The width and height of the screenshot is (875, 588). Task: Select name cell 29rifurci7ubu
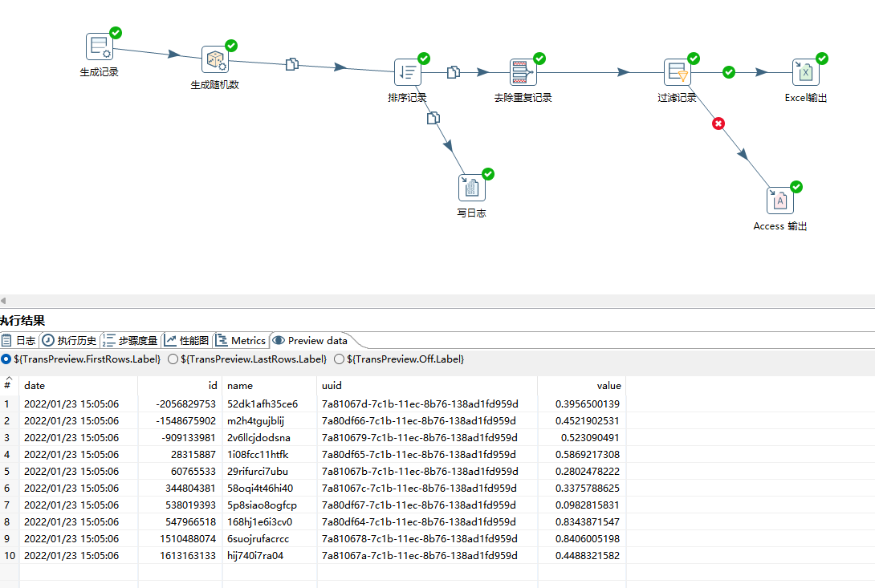click(x=270, y=472)
